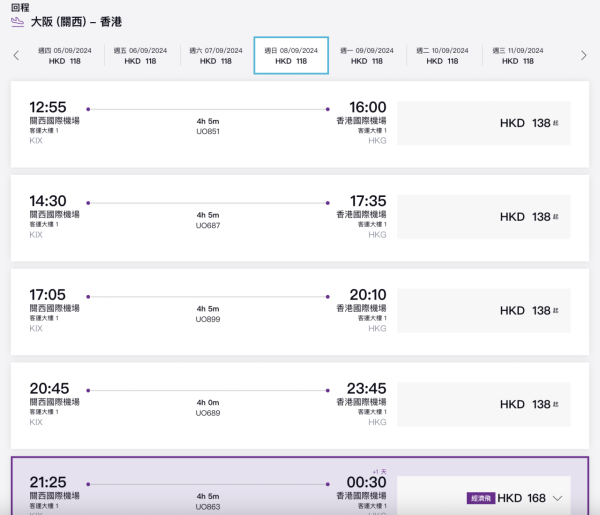Image resolution: width=600 pixels, height=515 pixels.
Task: Select Tuesday 10/09/2024 date tab
Action: click(442, 55)
